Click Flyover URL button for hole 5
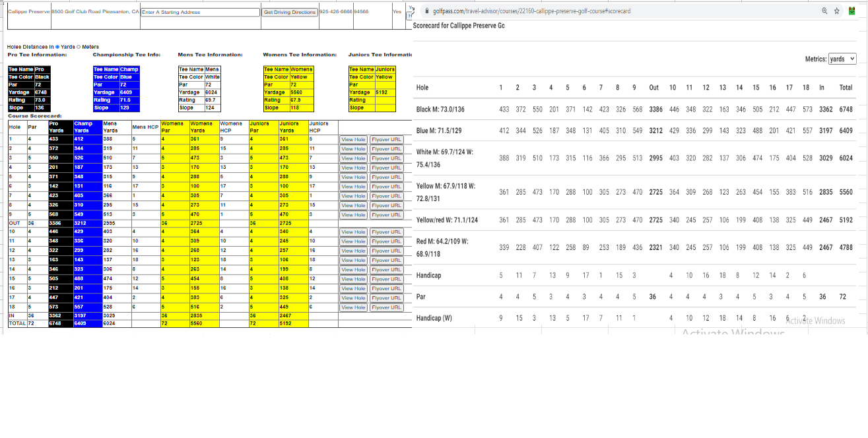Image resolution: width=868 pixels, height=438 pixels. click(385, 177)
